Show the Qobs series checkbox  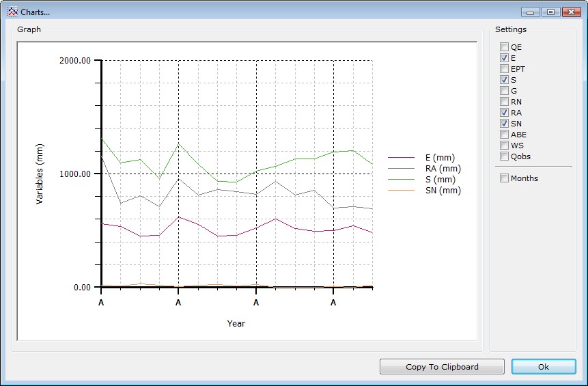pyautogui.click(x=504, y=156)
